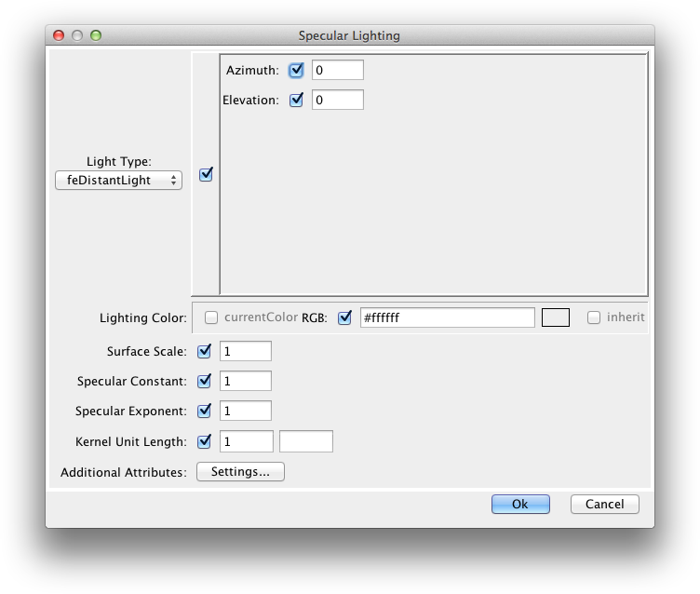700x594 pixels.
Task: Click the Azimuth value field
Action: pyautogui.click(x=337, y=70)
